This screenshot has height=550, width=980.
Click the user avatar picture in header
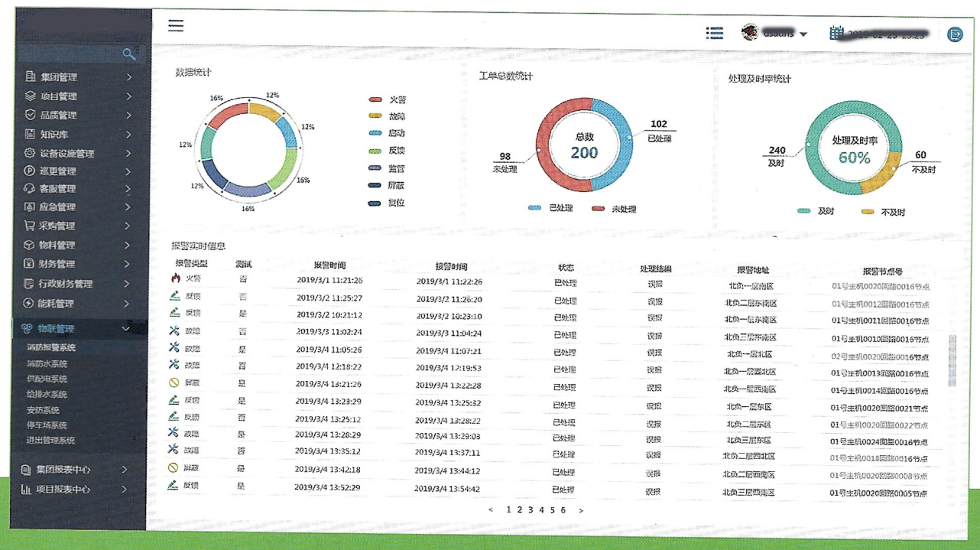click(x=749, y=32)
